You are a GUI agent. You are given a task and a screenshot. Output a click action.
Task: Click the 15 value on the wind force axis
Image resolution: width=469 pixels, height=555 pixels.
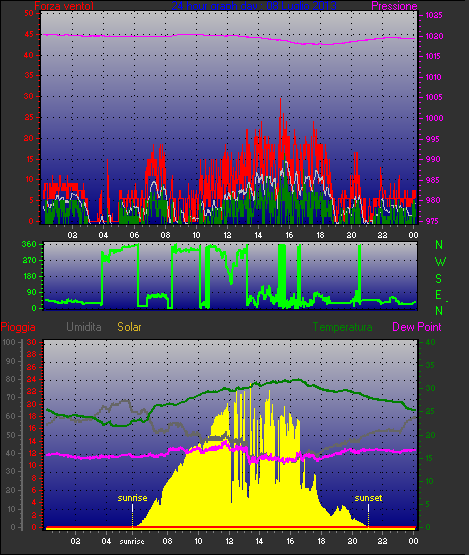point(29,159)
